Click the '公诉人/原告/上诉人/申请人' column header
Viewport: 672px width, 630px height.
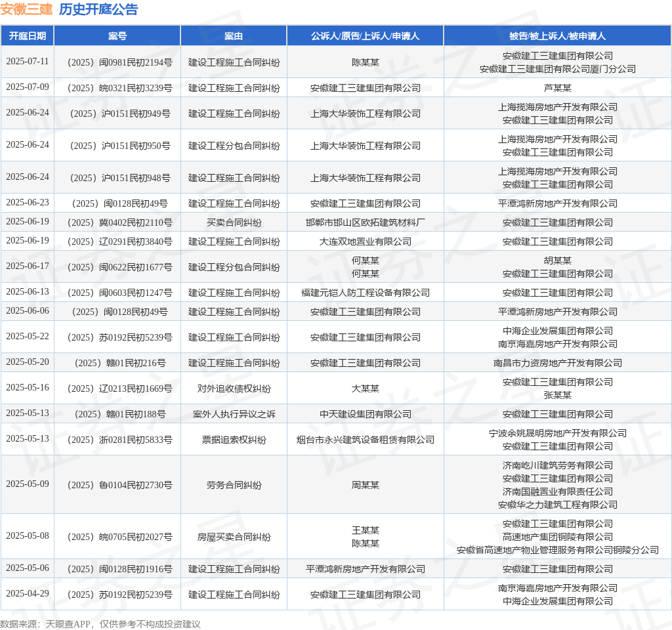(x=365, y=36)
